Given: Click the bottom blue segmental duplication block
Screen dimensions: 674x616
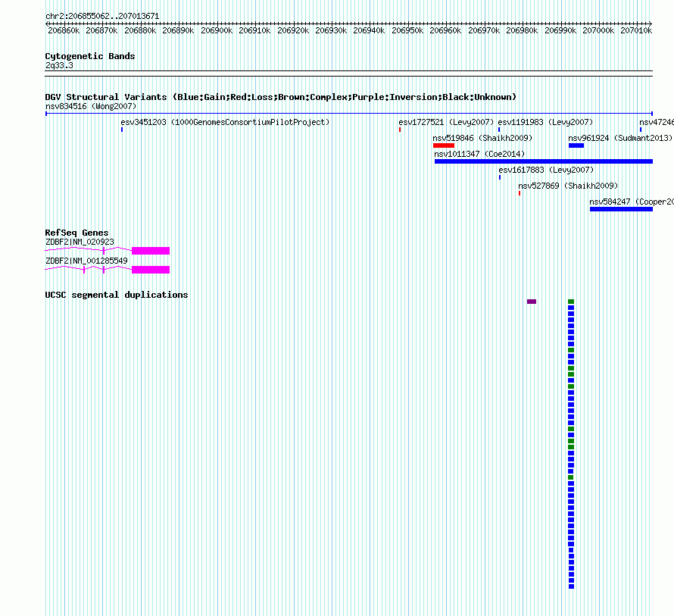Looking at the screenshot, I should [x=571, y=586].
